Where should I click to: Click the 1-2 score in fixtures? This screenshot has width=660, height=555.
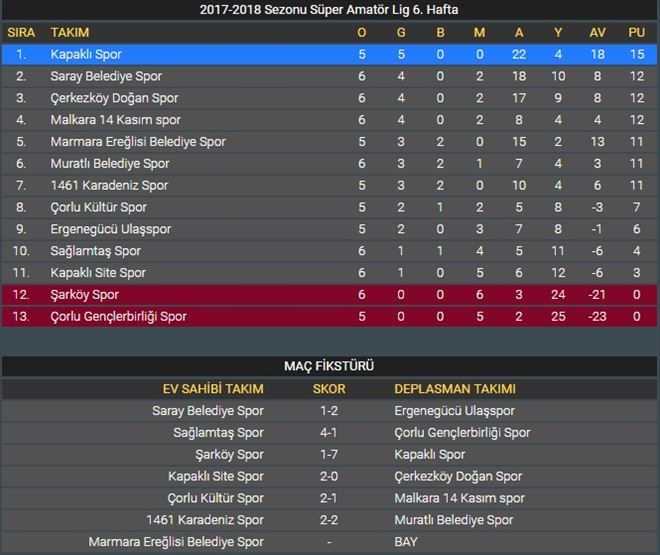(330, 411)
